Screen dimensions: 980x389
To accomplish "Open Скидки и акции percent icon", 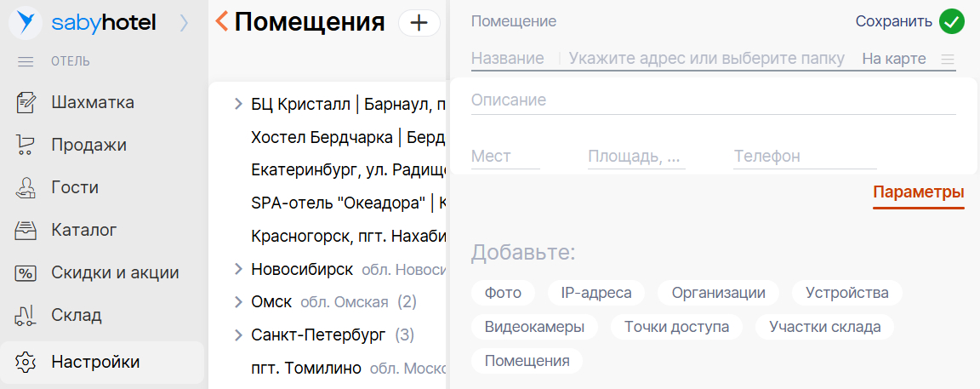I will 26,273.
